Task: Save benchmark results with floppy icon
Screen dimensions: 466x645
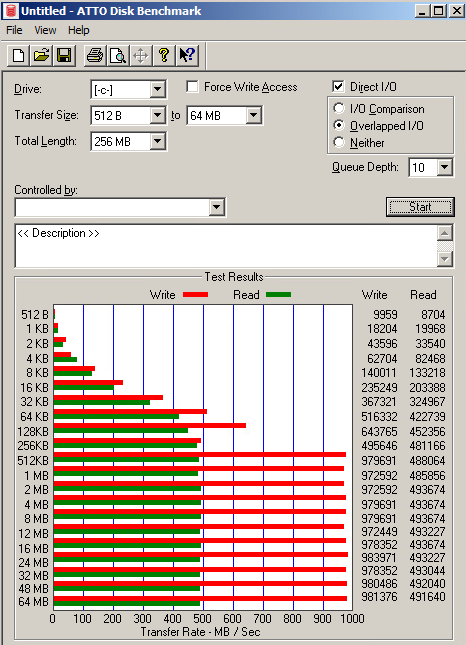Action: tap(64, 55)
